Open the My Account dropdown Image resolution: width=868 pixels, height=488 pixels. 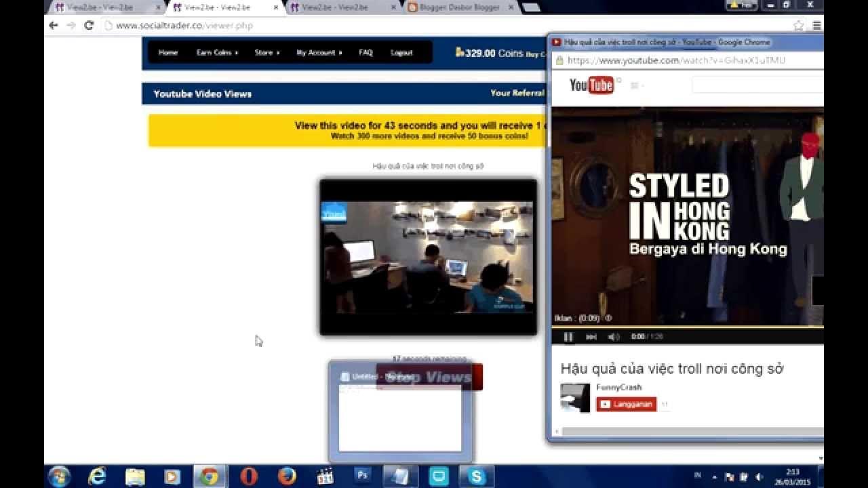[x=319, y=52]
